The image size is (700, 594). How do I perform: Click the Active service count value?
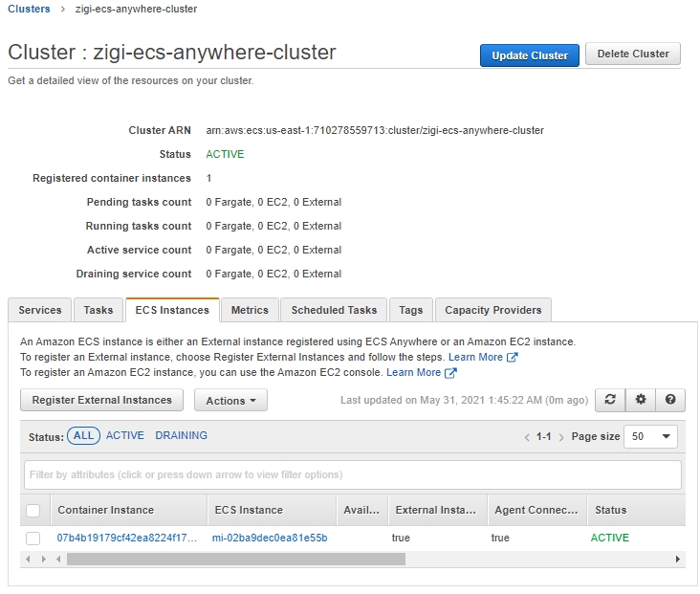(273, 250)
